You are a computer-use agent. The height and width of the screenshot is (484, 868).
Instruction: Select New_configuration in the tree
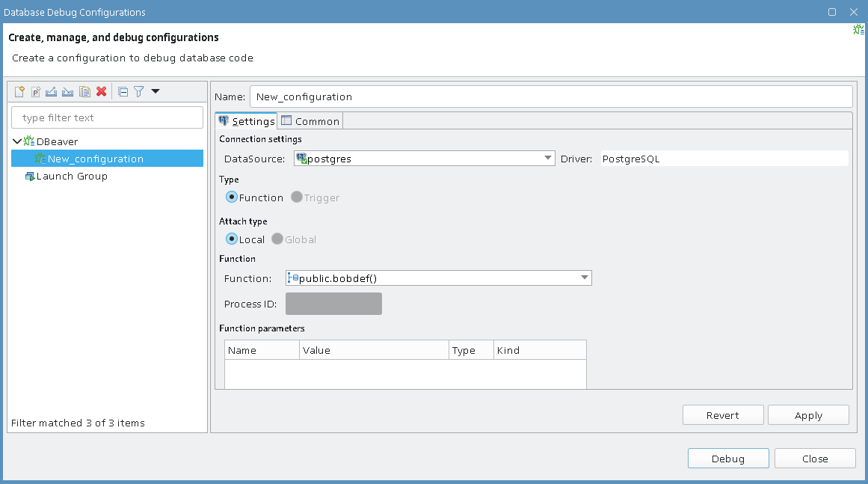[108, 159]
